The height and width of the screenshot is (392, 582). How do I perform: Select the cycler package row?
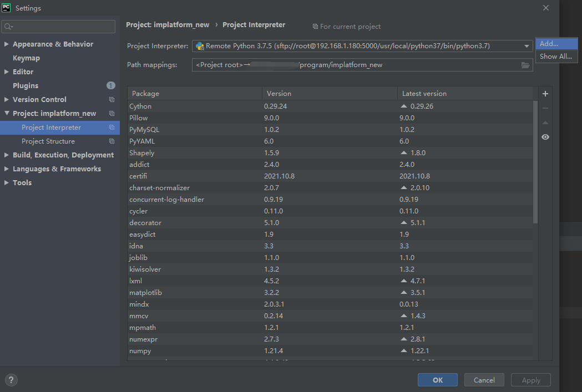coord(330,211)
